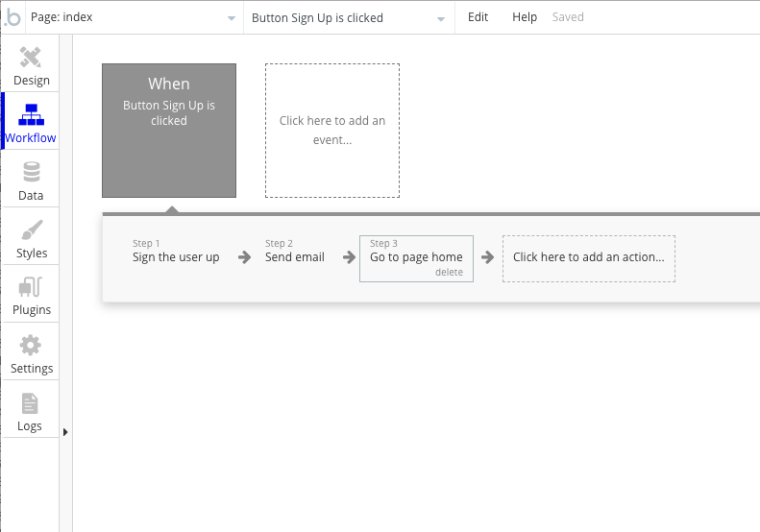This screenshot has height=532, width=760.
Task: Open the Plugins tab plug icon
Action: click(31, 287)
